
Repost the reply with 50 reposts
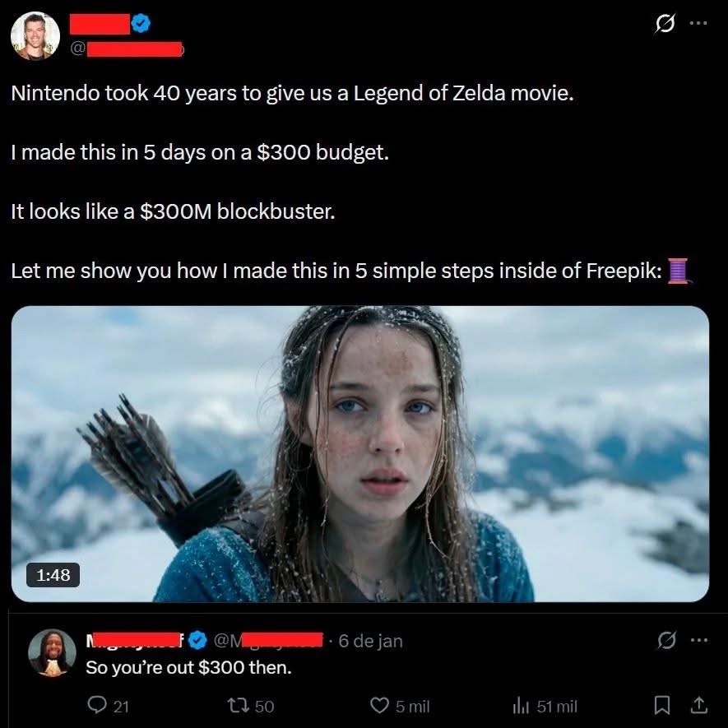coord(251,706)
